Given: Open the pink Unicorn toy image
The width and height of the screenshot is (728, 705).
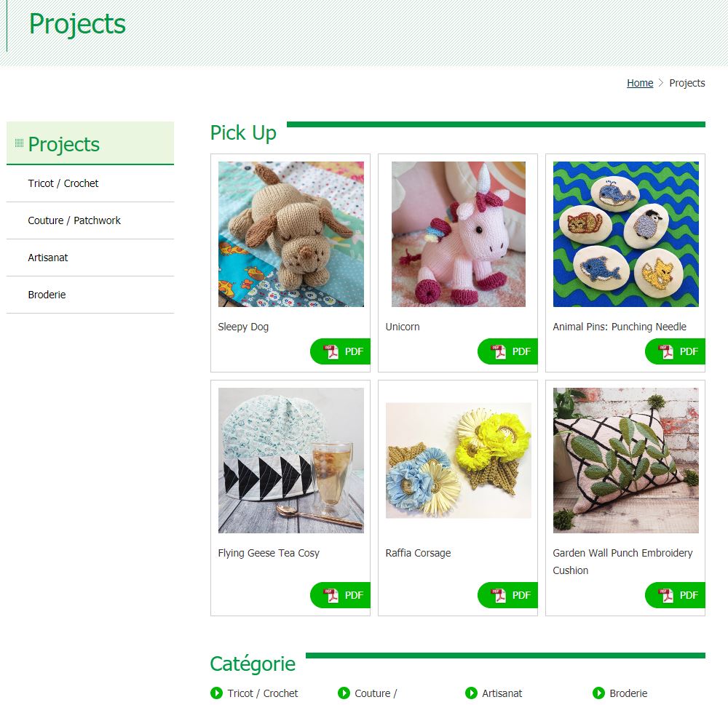Looking at the screenshot, I should click(458, 234).
